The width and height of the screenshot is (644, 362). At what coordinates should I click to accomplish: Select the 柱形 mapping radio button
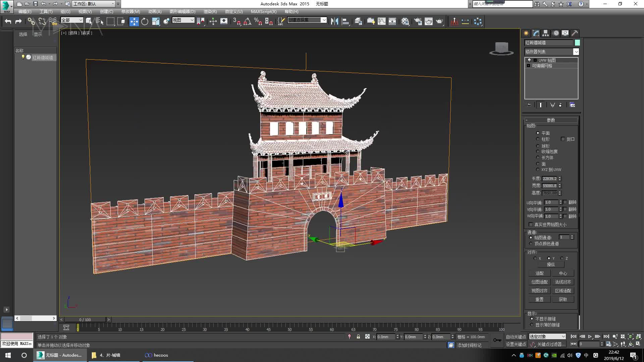[538, 139]
